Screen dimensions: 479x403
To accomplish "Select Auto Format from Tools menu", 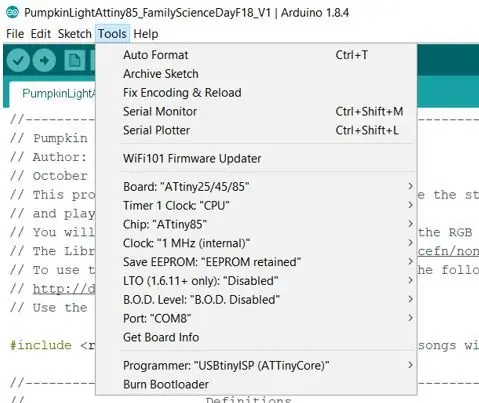I will click(x=256, y=55).
